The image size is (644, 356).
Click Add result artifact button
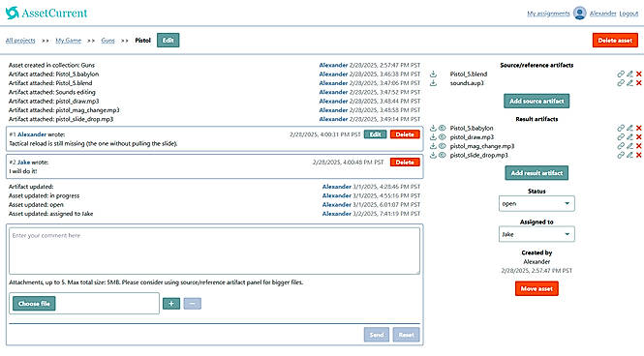tap(537, 173)
